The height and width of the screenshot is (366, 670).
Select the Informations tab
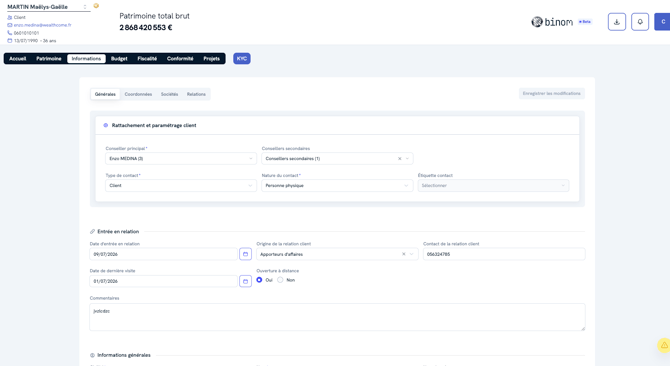point(86,59)
